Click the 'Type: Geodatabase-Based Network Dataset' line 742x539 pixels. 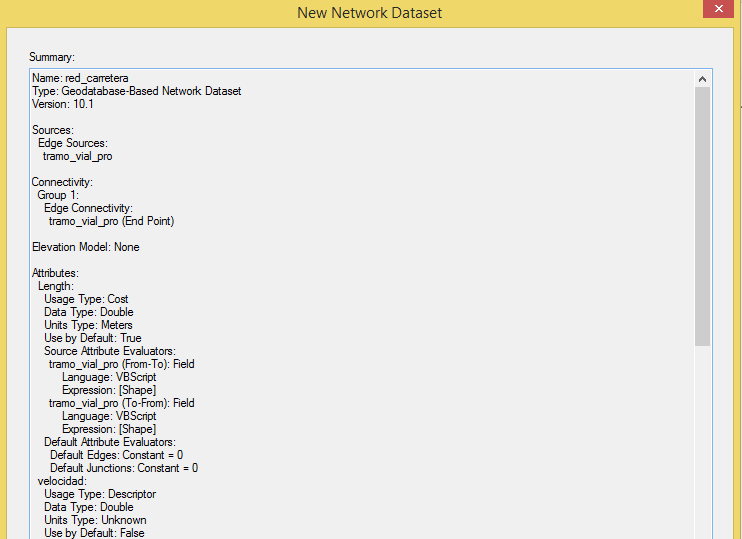pos(136,91)
